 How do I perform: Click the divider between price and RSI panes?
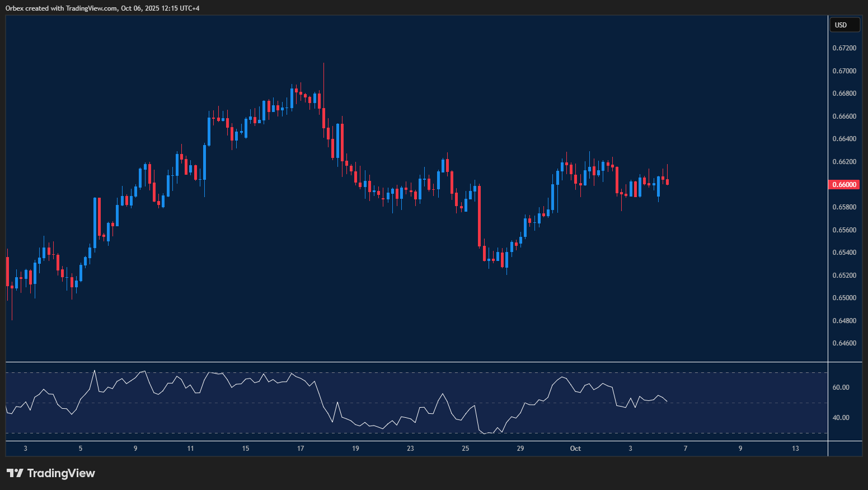pos(416,362)
